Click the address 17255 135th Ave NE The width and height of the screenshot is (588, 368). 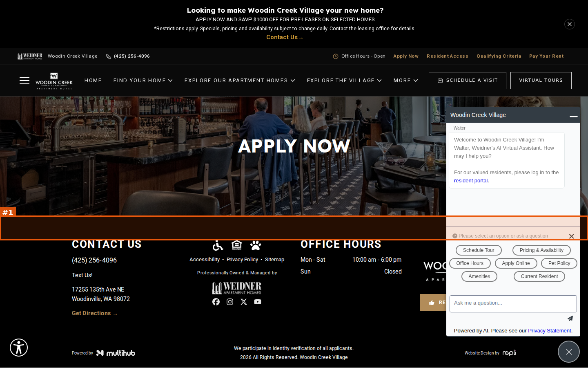(x=98, y=289)
